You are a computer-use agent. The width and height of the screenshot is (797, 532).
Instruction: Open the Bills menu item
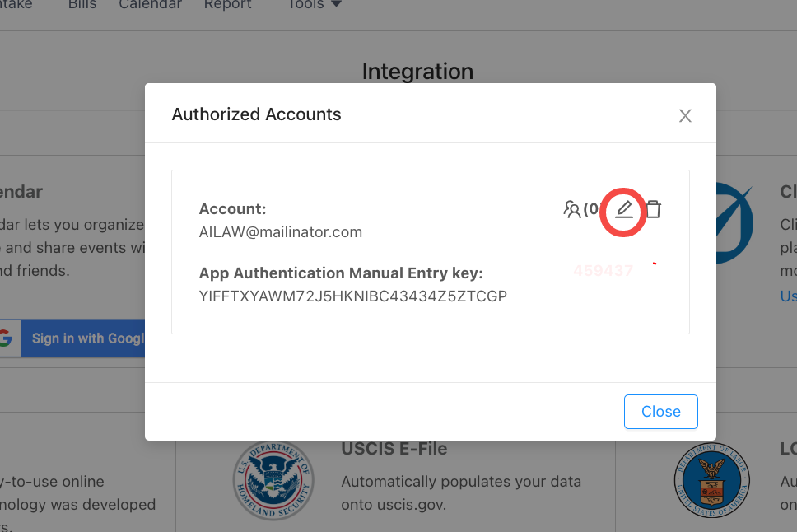pos(82,5)
